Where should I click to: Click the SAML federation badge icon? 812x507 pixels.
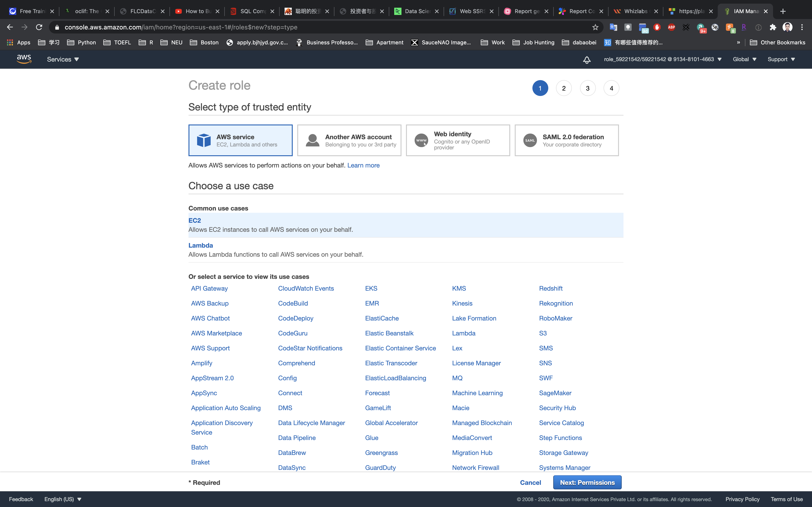point(530,141)
